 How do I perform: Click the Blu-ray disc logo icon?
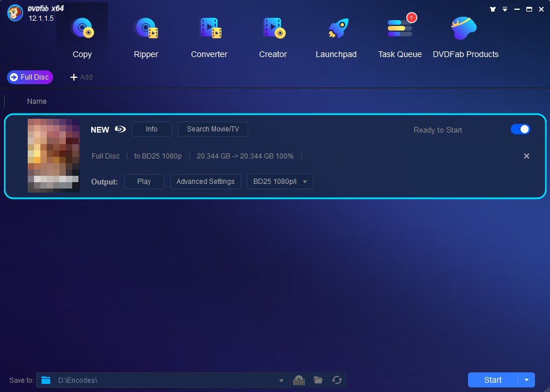(120, 129)
